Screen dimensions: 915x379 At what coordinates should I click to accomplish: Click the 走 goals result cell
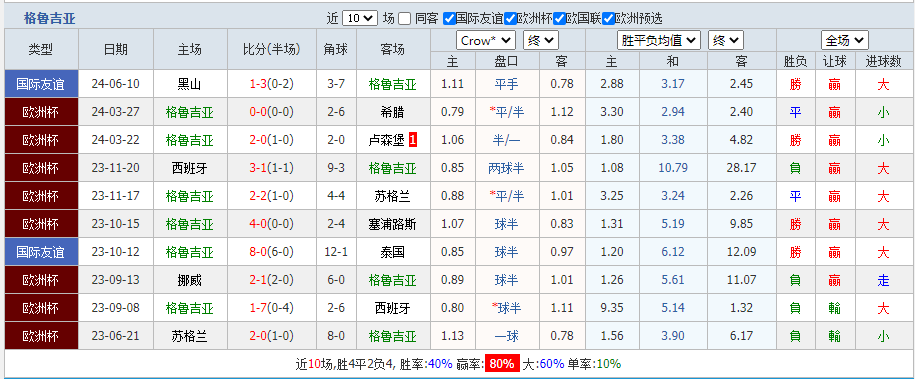[883, 280]
